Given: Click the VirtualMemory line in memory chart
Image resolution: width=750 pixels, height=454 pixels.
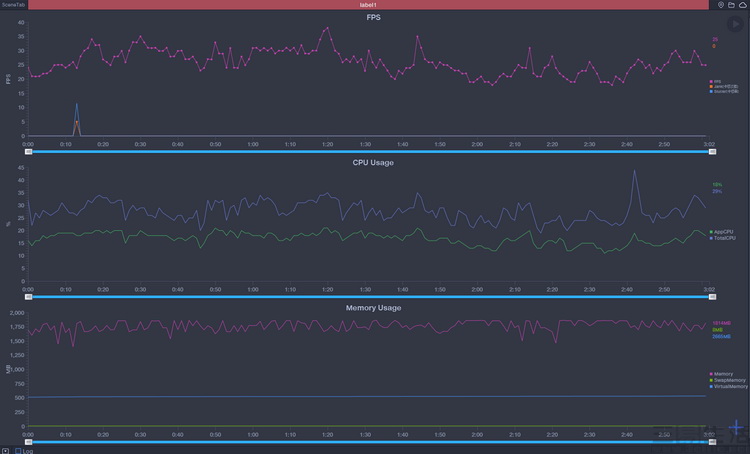Looking at the screenshot, I should click(x=367, y=397).
